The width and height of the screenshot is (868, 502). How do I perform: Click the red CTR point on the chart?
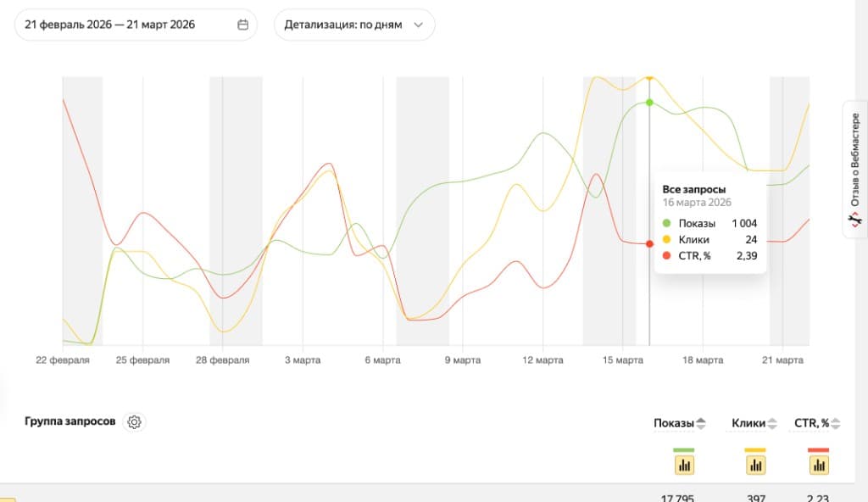649,244
